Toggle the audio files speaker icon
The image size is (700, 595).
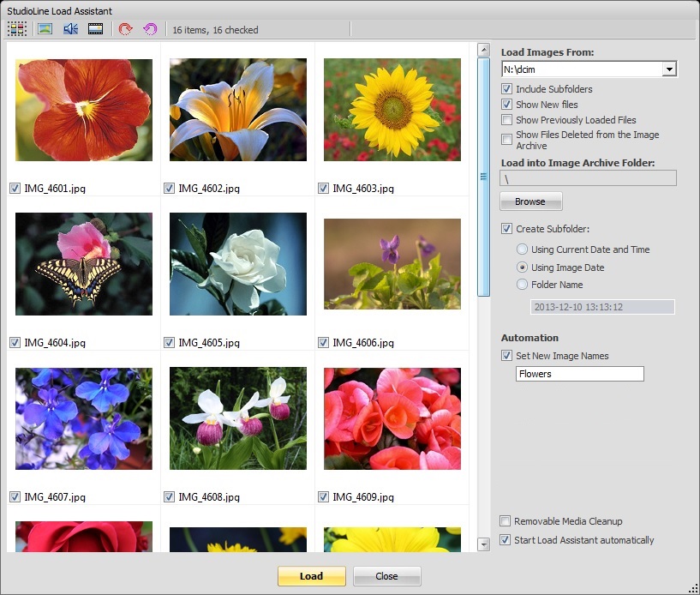point(70,29)
